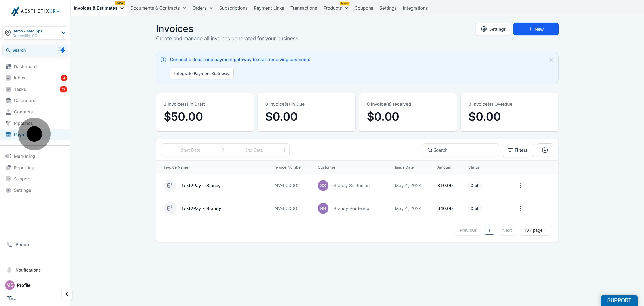Click the End Date field
644x306 pixels.
[254, 150]
